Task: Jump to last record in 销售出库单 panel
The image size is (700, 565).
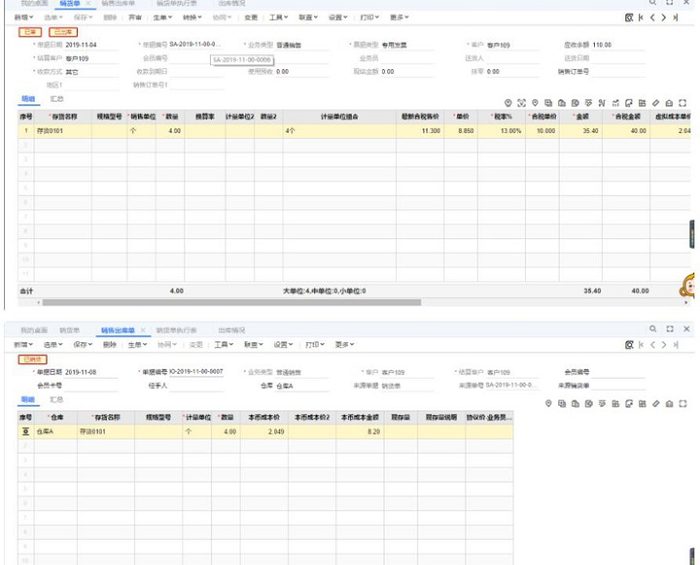Action: click(675, 345)
